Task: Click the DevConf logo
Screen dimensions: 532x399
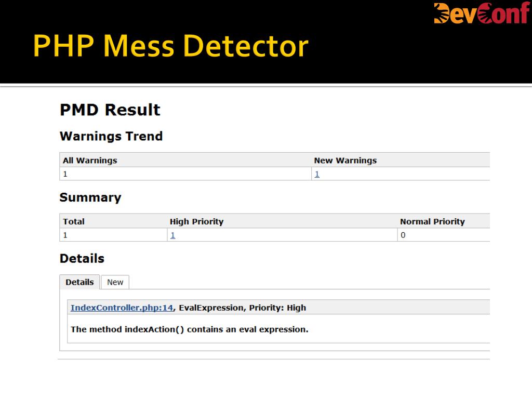Action: [x=482, y=13]
